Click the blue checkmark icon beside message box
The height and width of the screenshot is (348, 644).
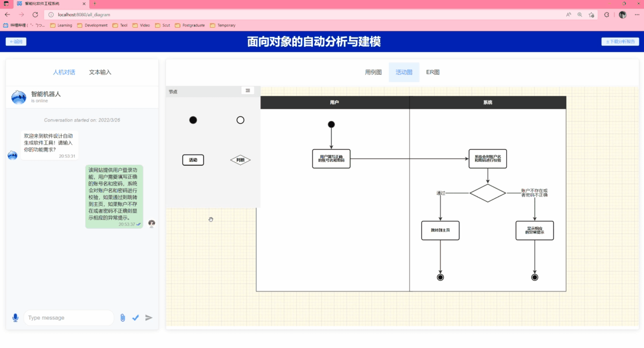tap(135, 317)
